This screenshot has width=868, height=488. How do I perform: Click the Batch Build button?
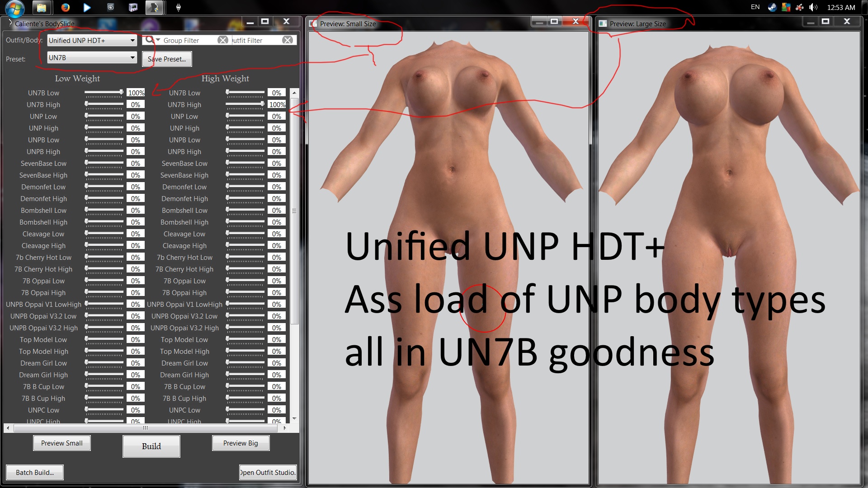pos(35,473)
